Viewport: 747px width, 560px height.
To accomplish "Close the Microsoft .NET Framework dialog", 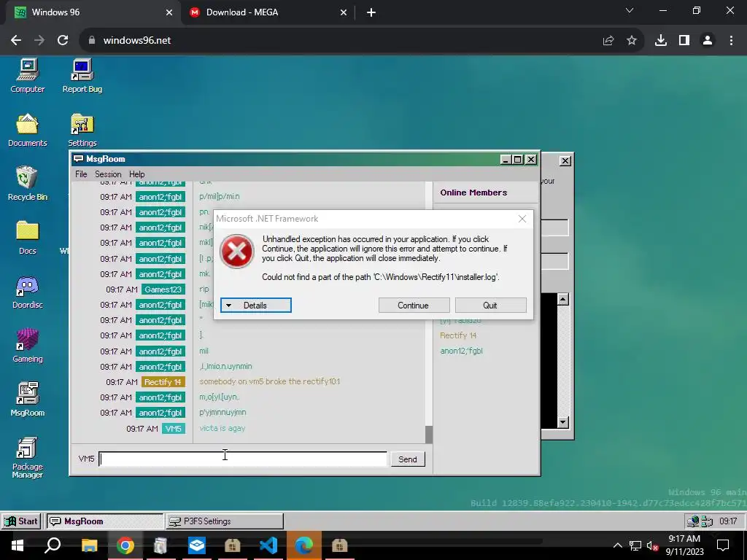I will coord(522,219).
